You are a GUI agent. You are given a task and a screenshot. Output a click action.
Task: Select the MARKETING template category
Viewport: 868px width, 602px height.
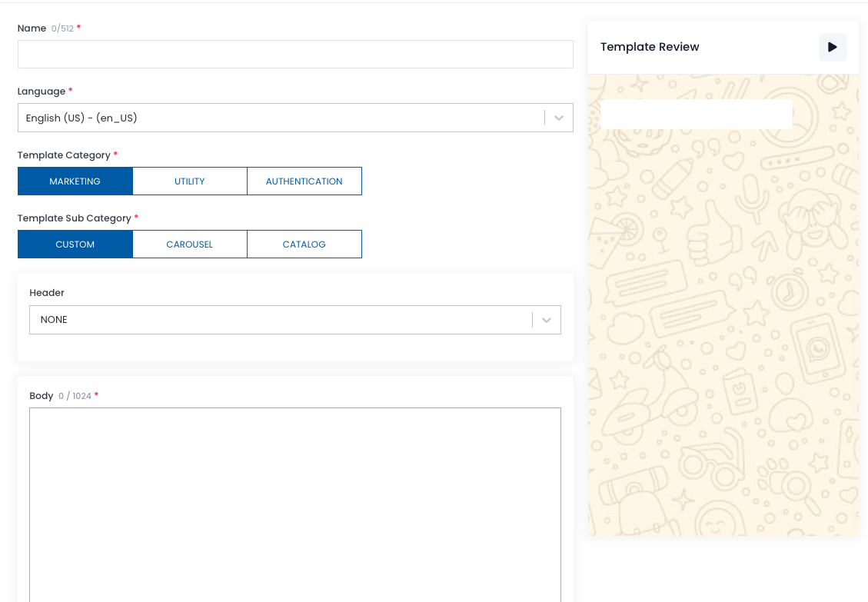tap(75, 181)
